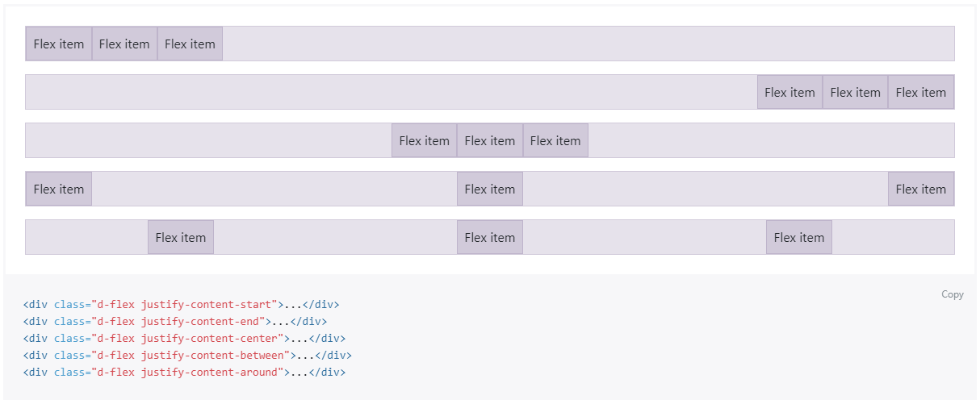
Task: Click left Flex item in bottom row
Action: [181, 238]
